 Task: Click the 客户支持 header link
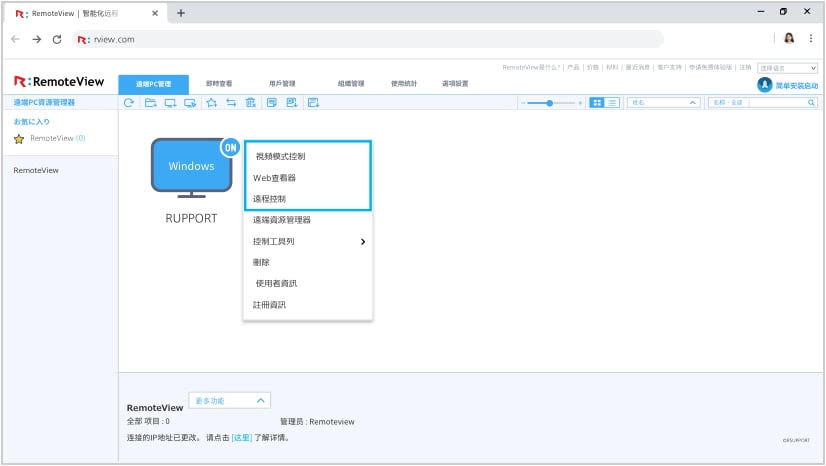pos(669,67)
